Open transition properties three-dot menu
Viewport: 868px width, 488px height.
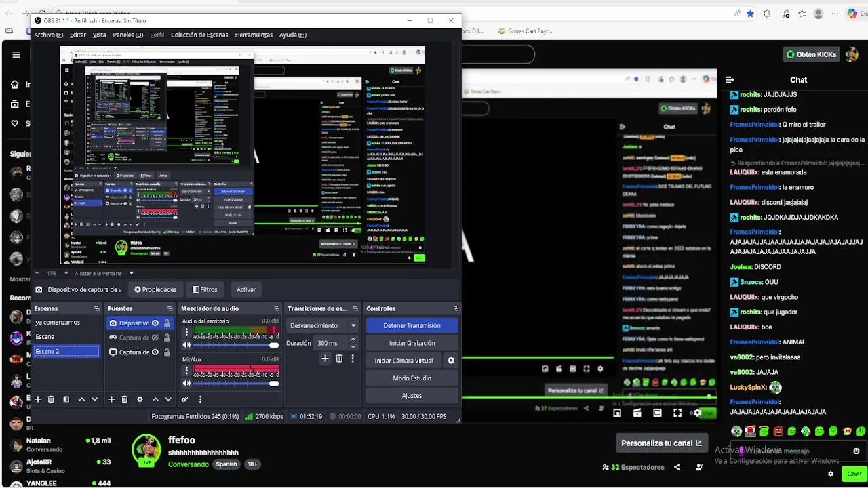(353, 359)
